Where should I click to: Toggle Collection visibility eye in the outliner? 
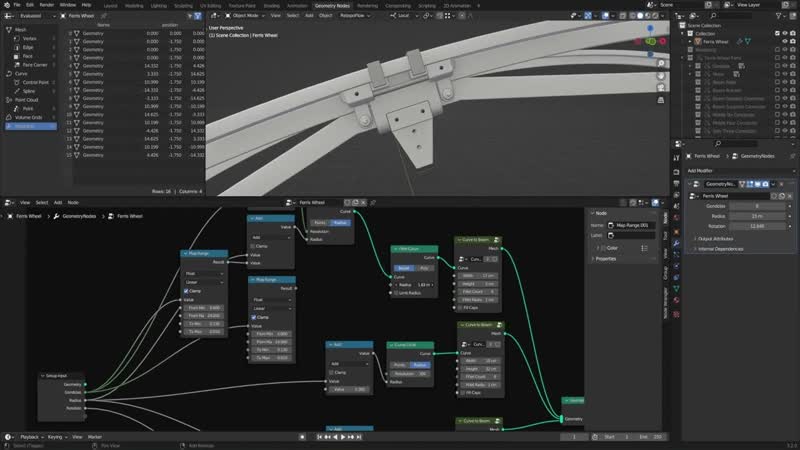pos(785,34)
